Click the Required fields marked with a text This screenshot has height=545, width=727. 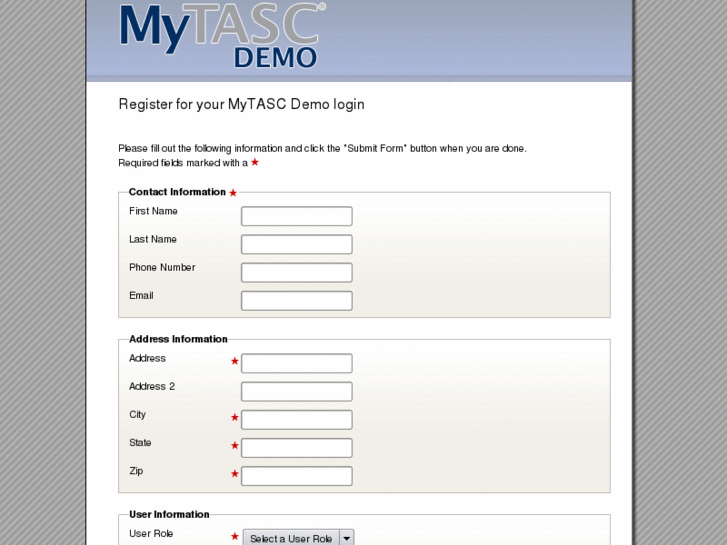point(183,163)
